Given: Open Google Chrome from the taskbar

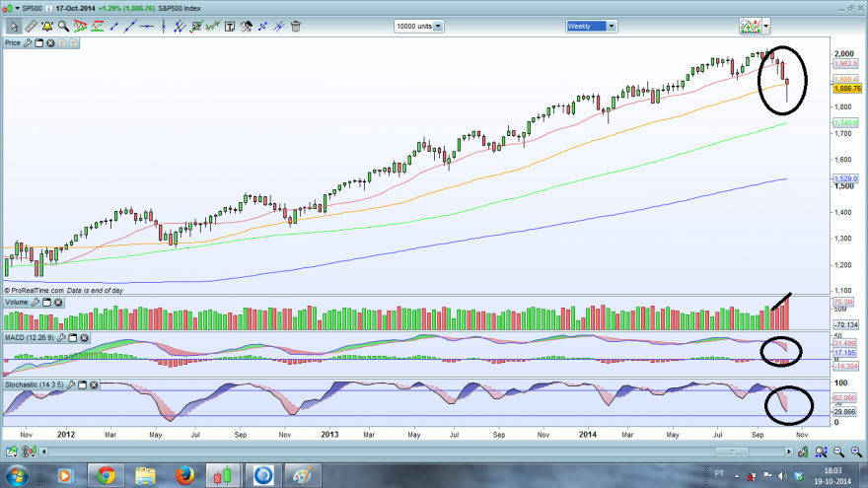Looking at the screenshot, I should [106, 475].
